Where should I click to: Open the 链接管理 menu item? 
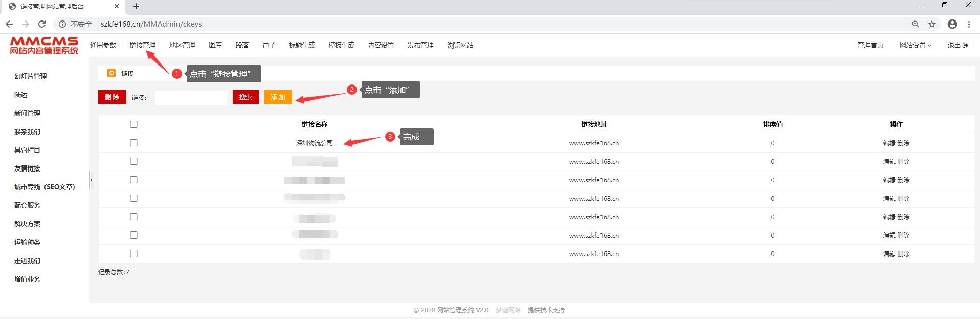click(x=143, y=45)
